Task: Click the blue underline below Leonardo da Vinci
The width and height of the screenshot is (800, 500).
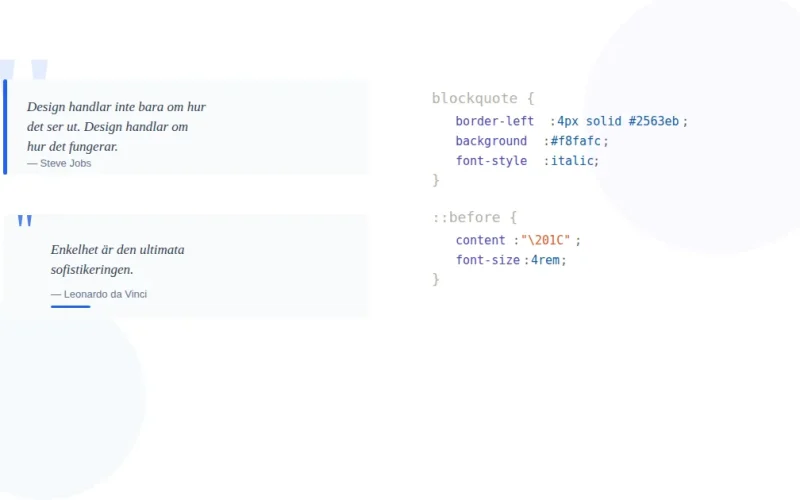Action: pyautogui.click(x=70, y=306)
